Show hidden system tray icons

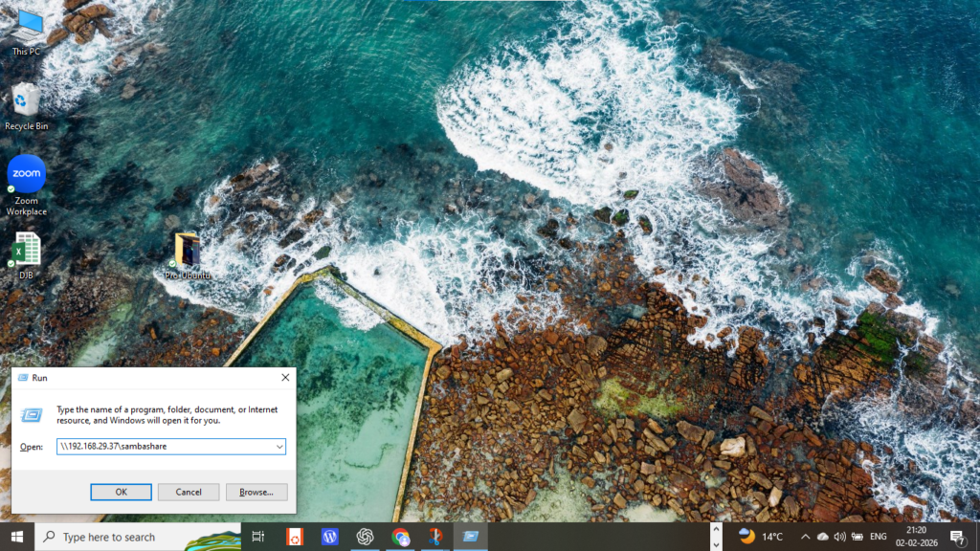coord(805,537)
